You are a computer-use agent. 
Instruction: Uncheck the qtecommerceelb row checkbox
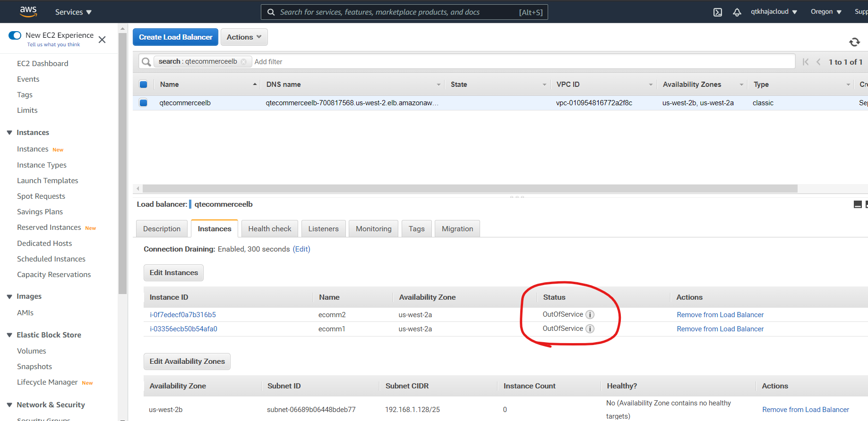(144, 103)
